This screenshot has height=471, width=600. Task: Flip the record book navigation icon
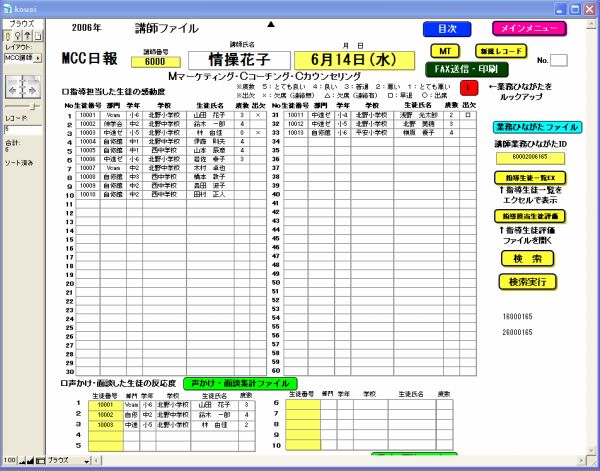pos(22,89)
